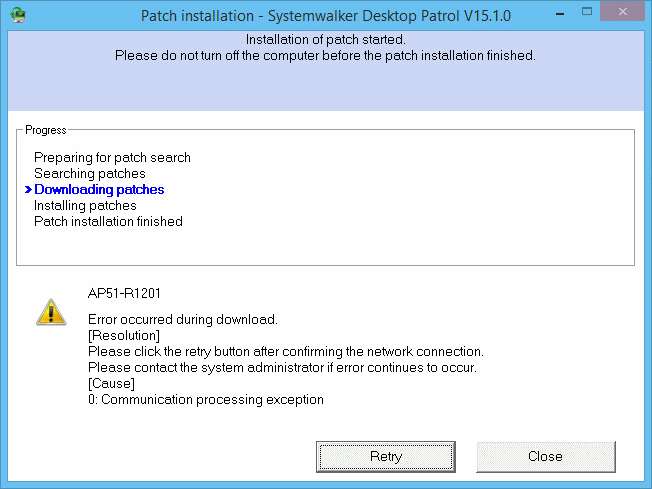The width and height of the screenshot is (652, 489).
Task: Click the Preparing for patch search step
Action: (112, 158)
